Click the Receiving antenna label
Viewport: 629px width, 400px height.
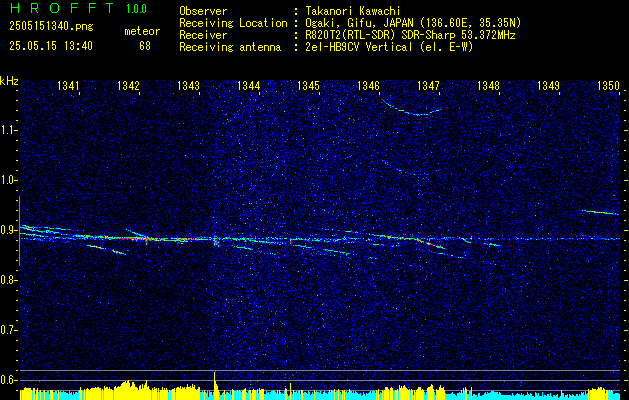230,47
